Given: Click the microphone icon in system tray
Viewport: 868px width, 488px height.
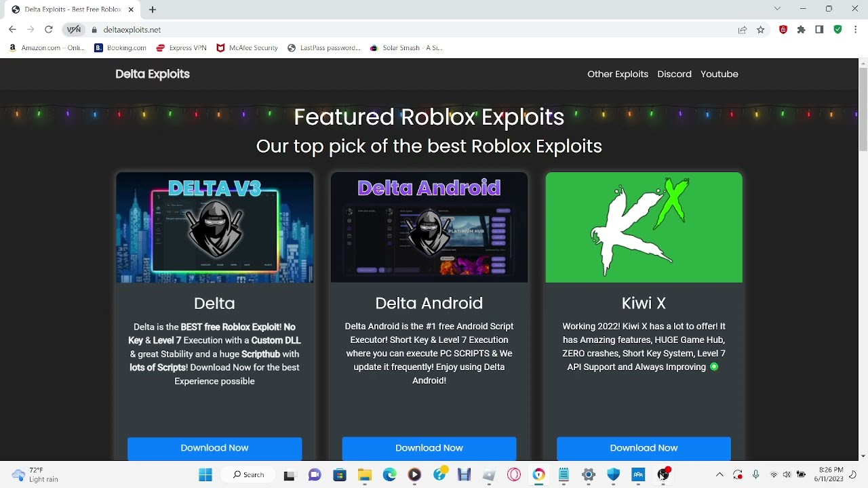Looking at the screenshot, I should (x=755, y=474).
